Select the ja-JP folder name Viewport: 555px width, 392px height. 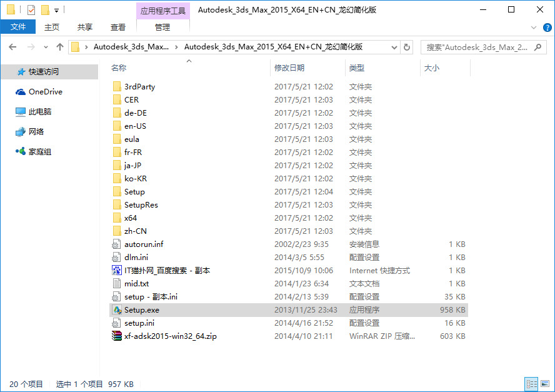tap(132, 166)
